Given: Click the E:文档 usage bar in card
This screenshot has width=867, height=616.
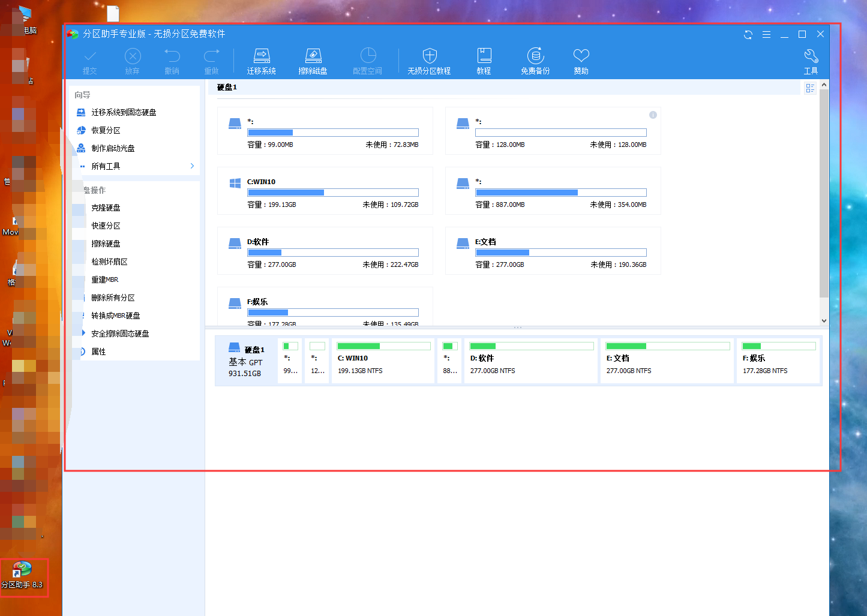Looking at the screenshot, I should (x=561, y=253).
